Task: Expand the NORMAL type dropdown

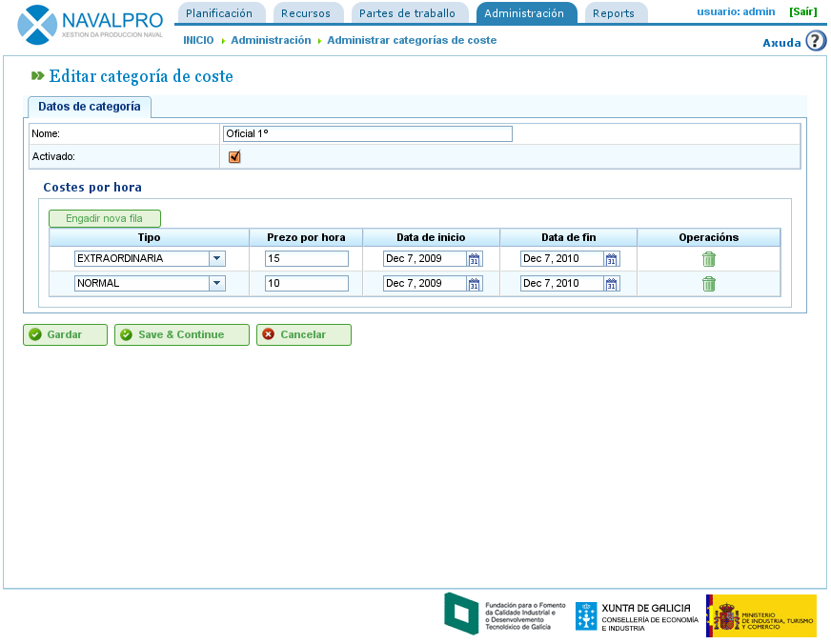Action: (x=217, y=283)
